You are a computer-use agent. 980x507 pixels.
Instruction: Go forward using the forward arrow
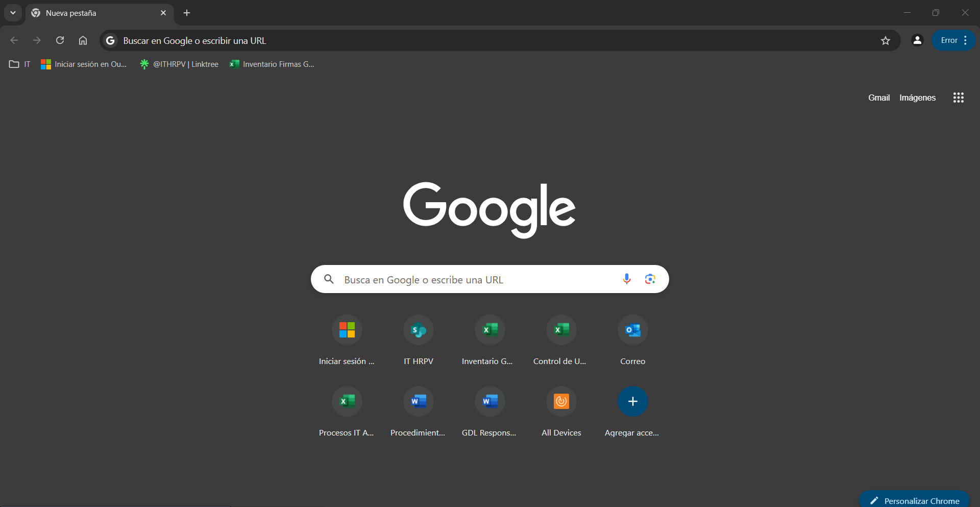point(37,40)
